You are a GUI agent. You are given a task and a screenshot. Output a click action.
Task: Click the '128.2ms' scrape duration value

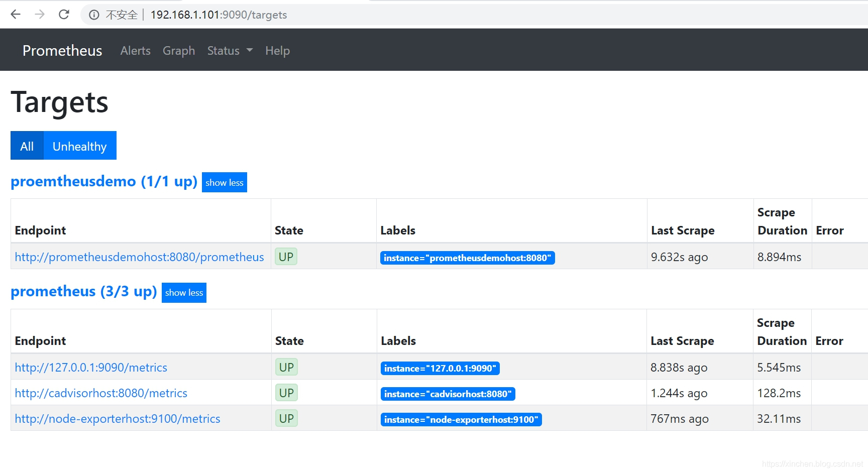779,393
